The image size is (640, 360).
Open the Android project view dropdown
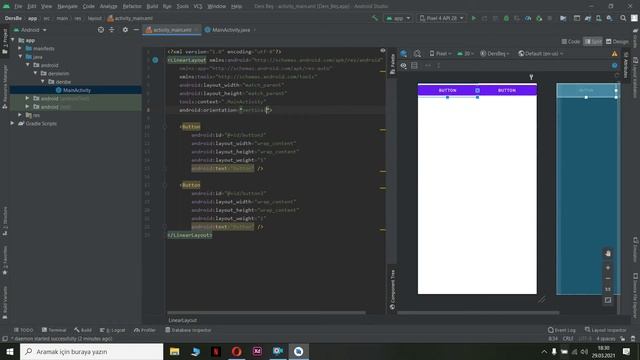click(x=30, y=30)
